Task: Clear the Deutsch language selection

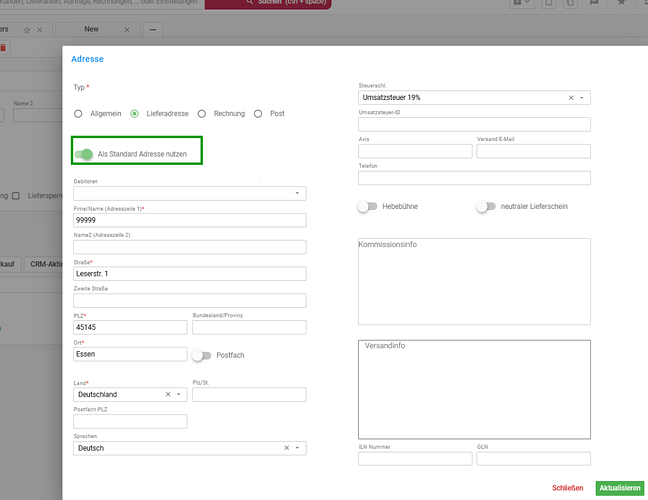Action: pos(286,448)
